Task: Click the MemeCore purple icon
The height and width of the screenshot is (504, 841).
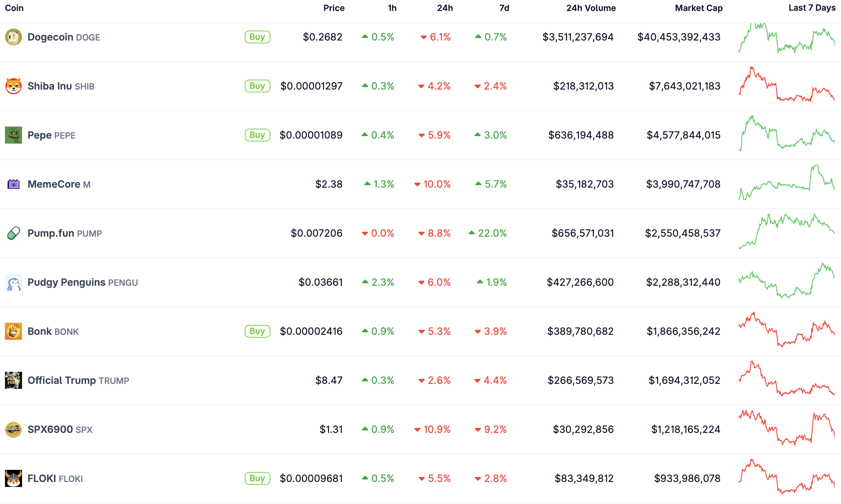Action: click(14, 184)
